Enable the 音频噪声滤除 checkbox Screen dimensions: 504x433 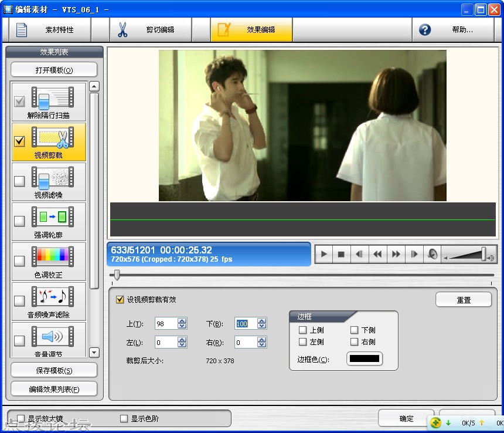pos(19,301)
